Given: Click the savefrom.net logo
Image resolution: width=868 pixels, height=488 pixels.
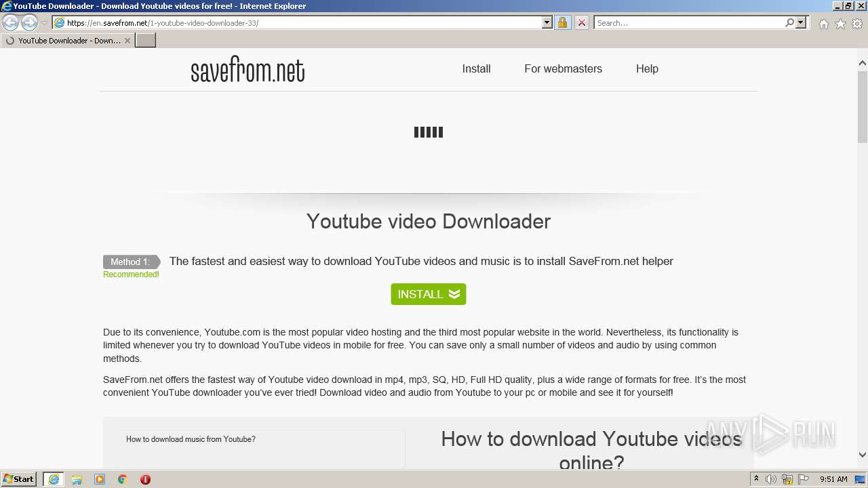Looking at the screenshot, I should coord(248,69).
